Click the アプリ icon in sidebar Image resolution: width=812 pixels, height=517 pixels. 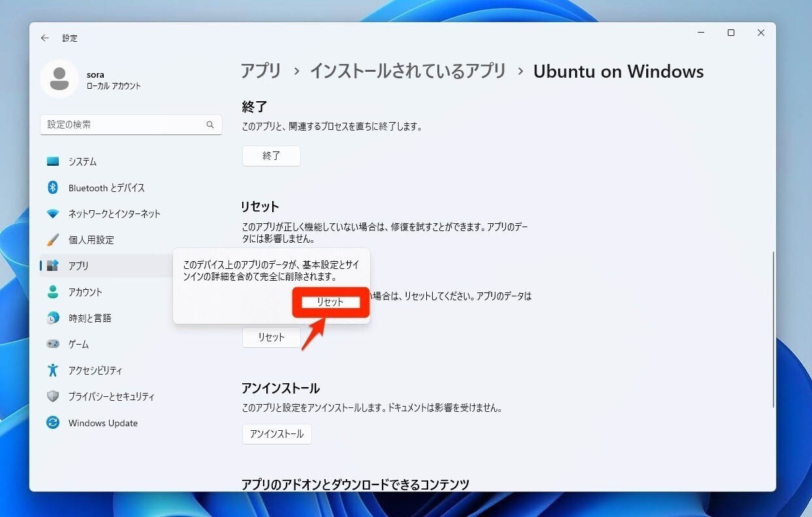tap(53, 266)
